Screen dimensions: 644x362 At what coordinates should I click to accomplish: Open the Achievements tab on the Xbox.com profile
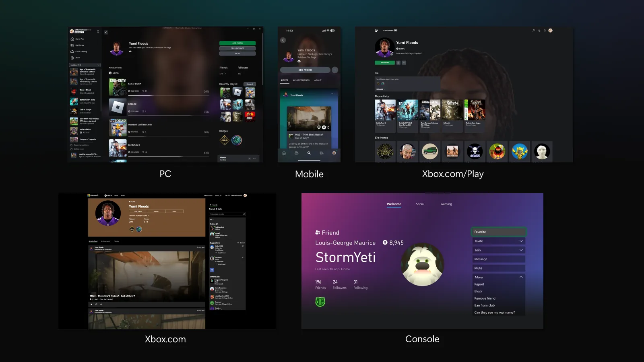pos(105,241)
